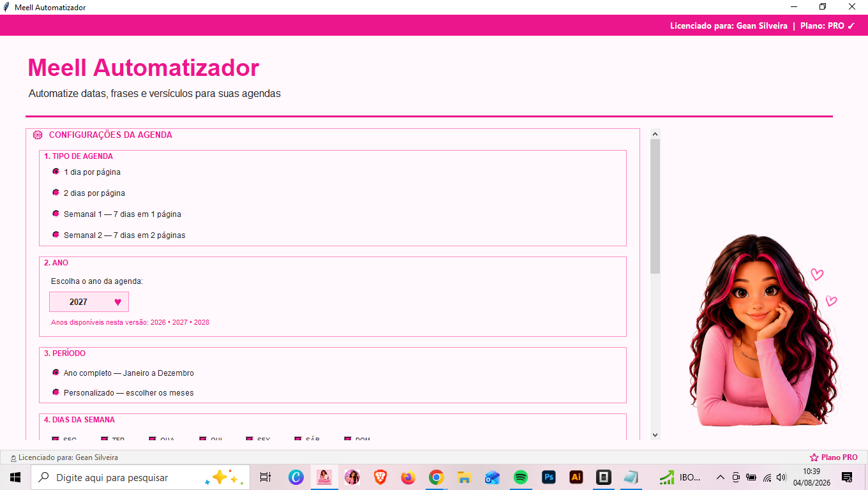Open the Windows Start menu
This screenshot has height=490, width=868.
tap(15, 477)
